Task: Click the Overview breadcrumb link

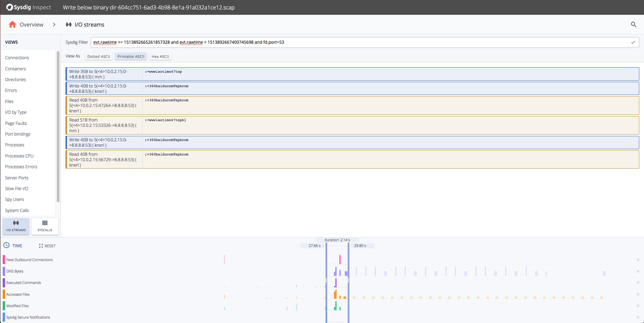Action: pyautogui.click(x=31, y=24)
